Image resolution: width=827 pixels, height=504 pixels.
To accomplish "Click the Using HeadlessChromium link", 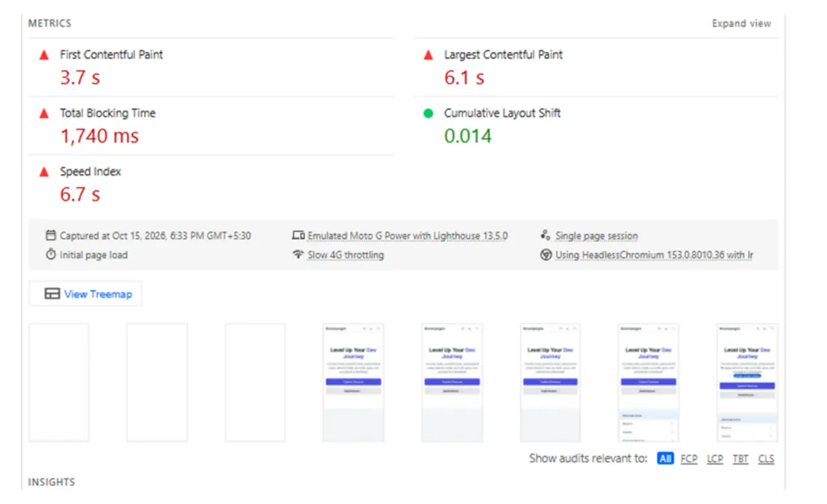I will [x=654, y=255].
